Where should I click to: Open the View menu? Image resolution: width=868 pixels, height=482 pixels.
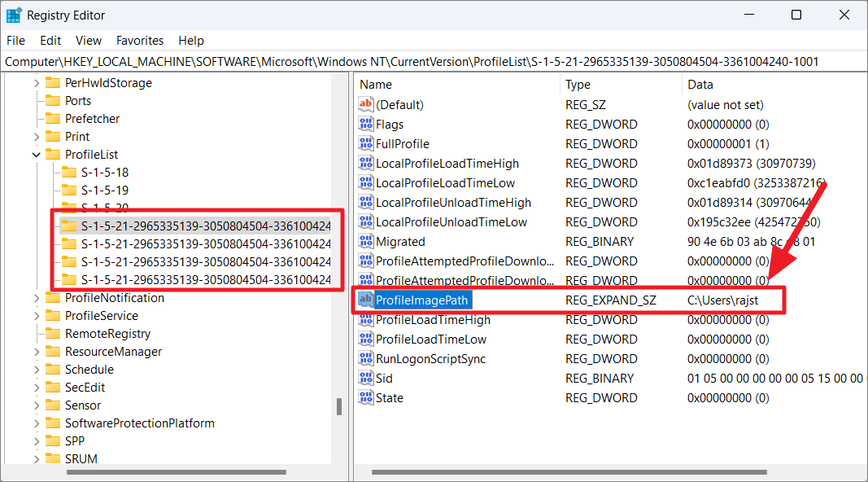(x=88, y=40)
